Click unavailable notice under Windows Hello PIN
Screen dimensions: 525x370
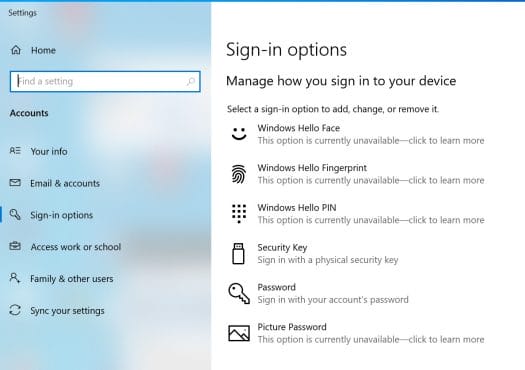point(371,220)
